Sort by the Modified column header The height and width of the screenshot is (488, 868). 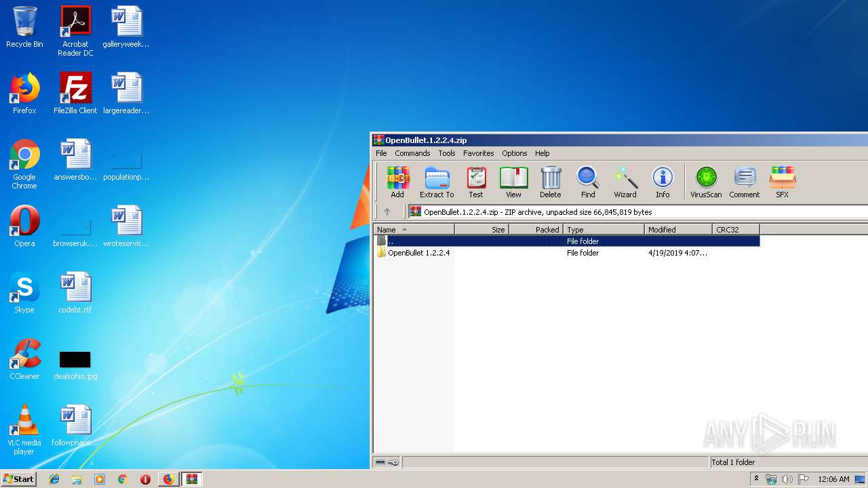[678, 230]
